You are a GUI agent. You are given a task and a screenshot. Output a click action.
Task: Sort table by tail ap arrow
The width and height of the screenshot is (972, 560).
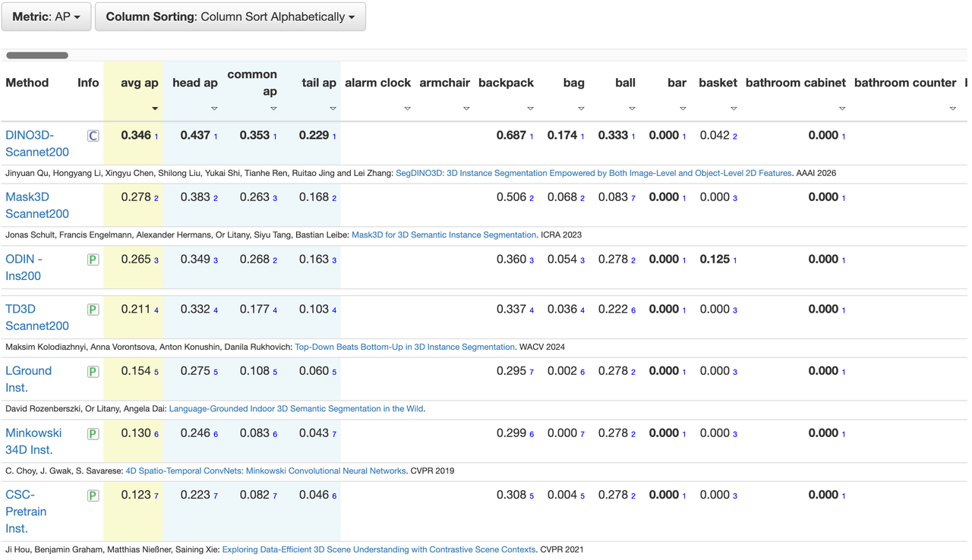click(x=333, y=109)
